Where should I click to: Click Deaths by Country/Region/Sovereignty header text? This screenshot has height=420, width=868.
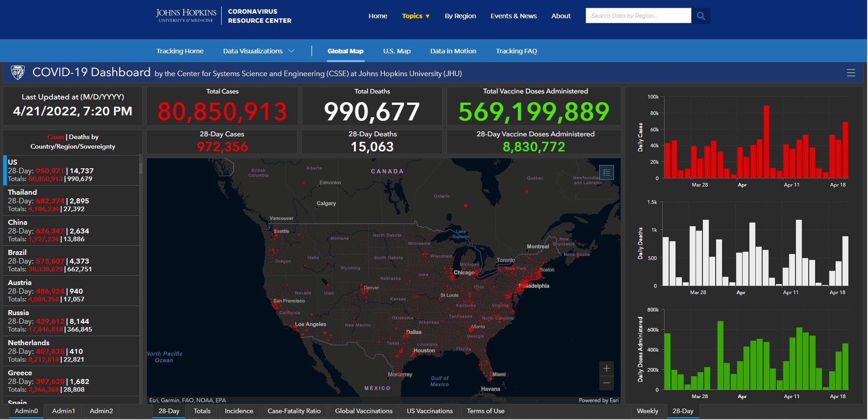[x=73, y=141]
